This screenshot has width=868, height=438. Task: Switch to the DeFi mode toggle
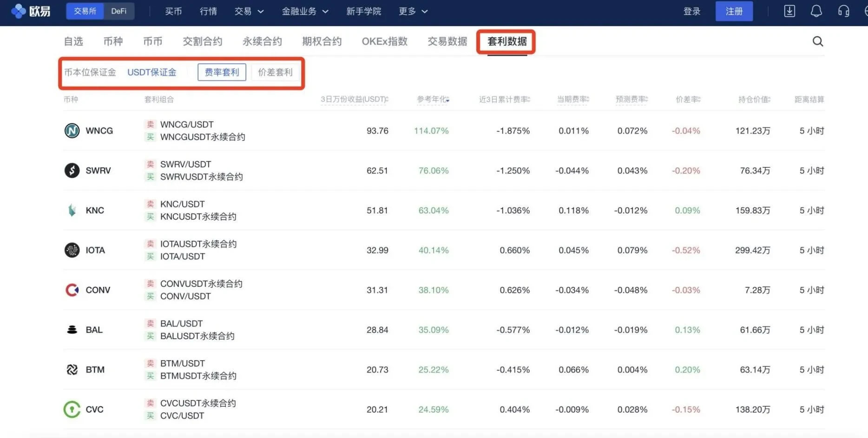click(118, 11)
